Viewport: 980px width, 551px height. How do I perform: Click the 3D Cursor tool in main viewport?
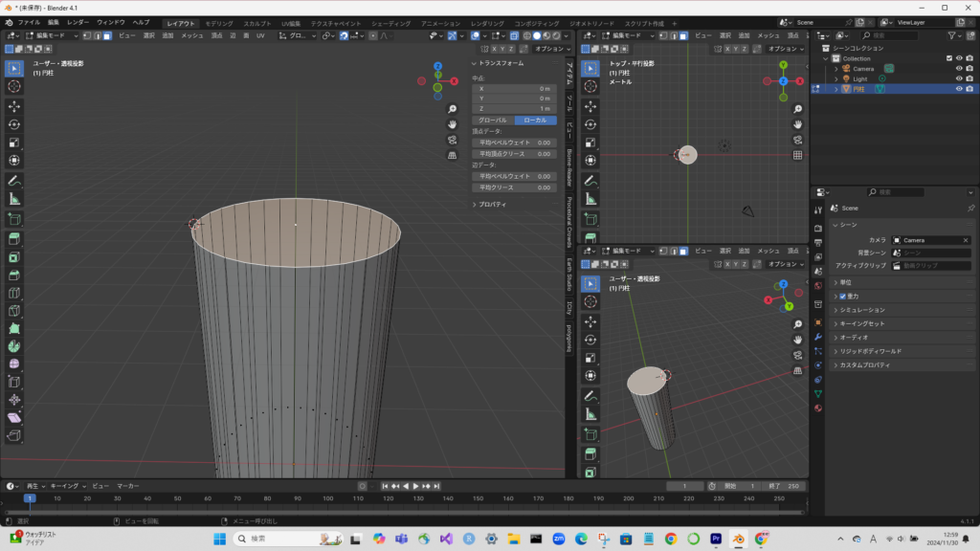pyautogui.click(x=14, y=86)
